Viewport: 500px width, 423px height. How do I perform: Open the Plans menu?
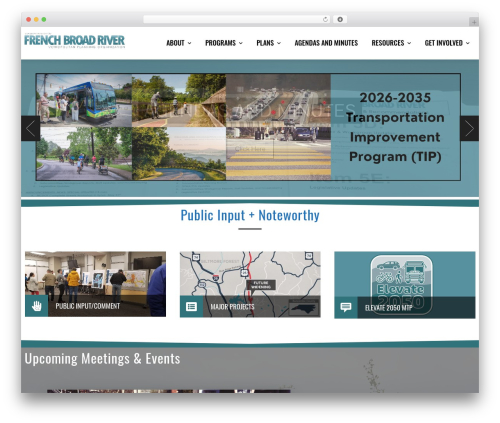(x=265, y=43)
